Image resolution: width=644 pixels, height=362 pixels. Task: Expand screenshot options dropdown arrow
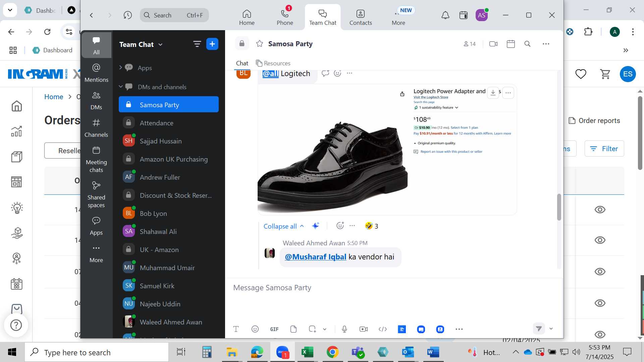click(325, 329)
